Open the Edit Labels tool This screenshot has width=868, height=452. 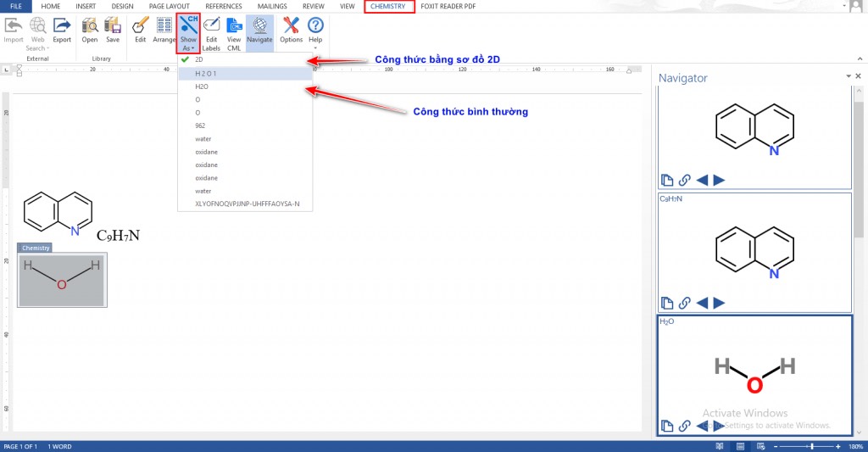pos(211,34)
